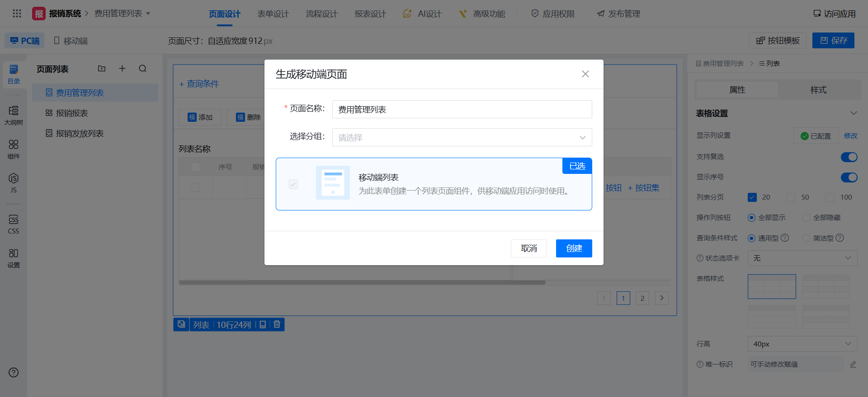Toggle the 支持复选 switch
This screenshot has width=868, height=397.
click(849, 157)
